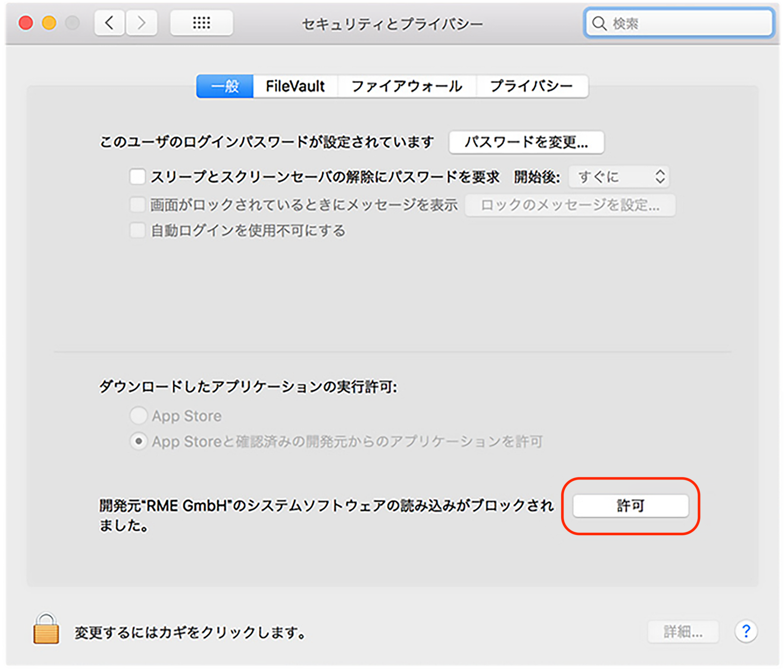Enable スリープとスクリーンセーバの解除にパスワードを要求 checkbox
This screenshot has width=784, height=672.
[x=138, y=176]
